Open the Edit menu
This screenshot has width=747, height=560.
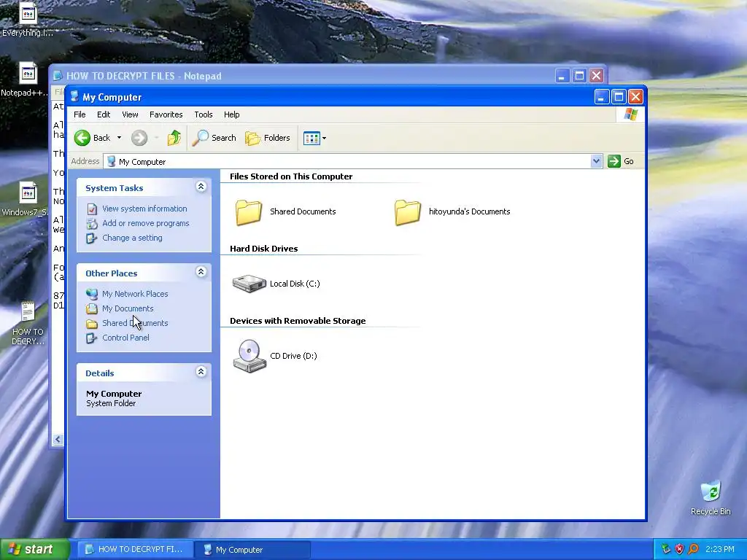pyautogui.click(x=104, y=114)
